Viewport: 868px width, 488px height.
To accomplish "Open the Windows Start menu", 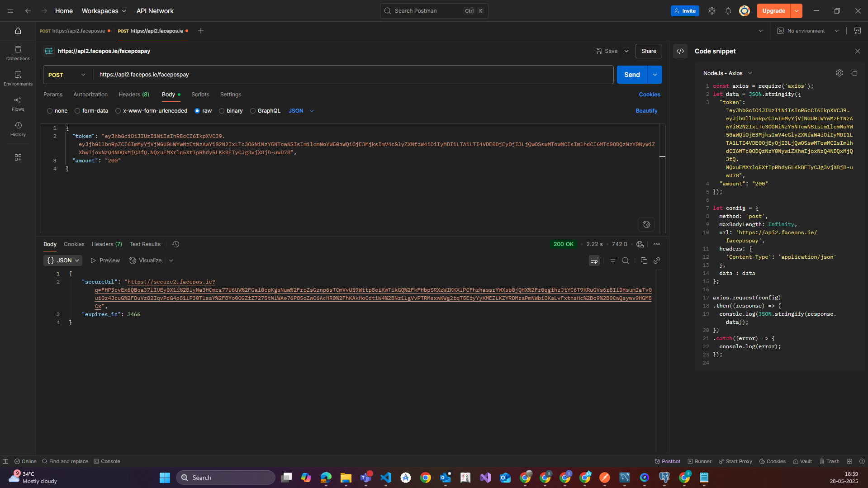I will (165, 478).
